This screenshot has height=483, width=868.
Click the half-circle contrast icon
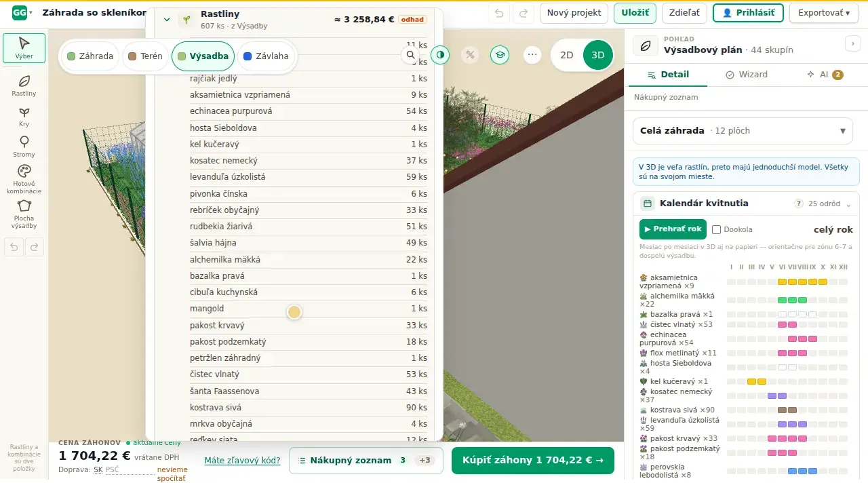tap(440, 56)
